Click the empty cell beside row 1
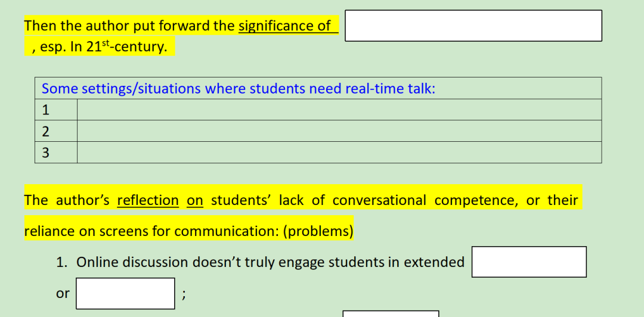Image resolution: width=644 pixels, height=317 pixels. [339, 110]
